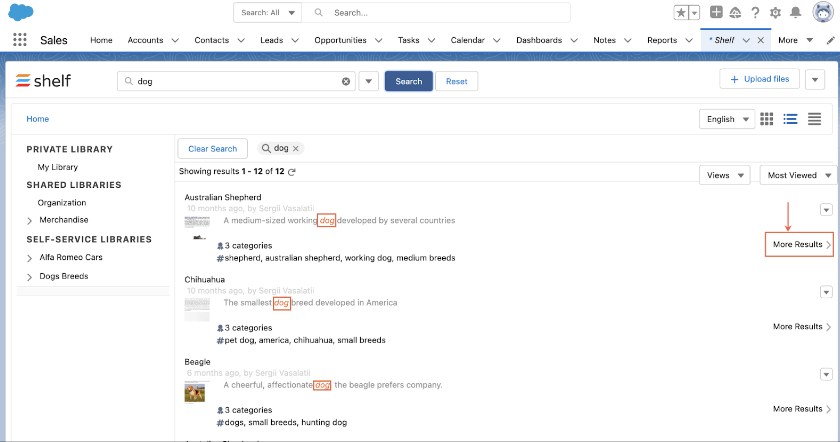Open the Search: All scope dropdown

[267, 13]
